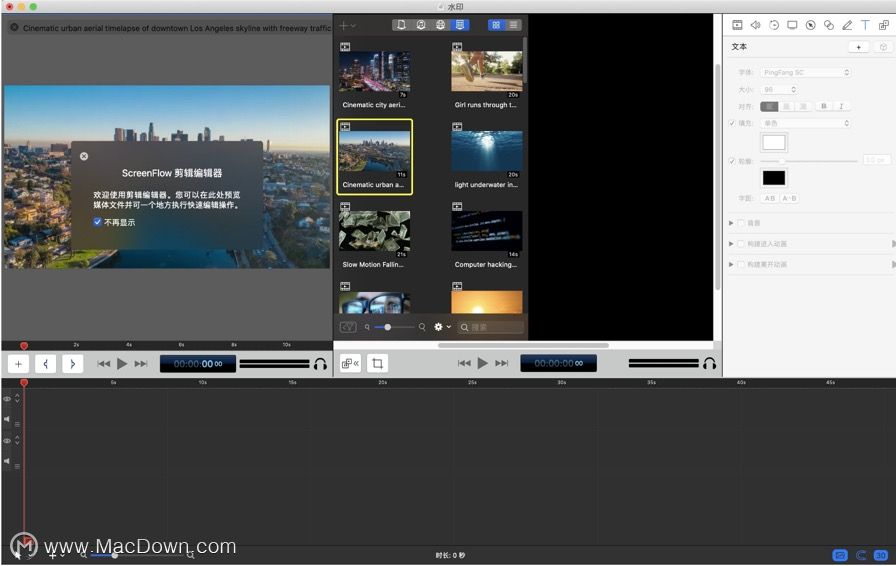The image size is (896, 566).
Task: Expand the 构建进入动画 section triangle
Action: click(731, 244)
